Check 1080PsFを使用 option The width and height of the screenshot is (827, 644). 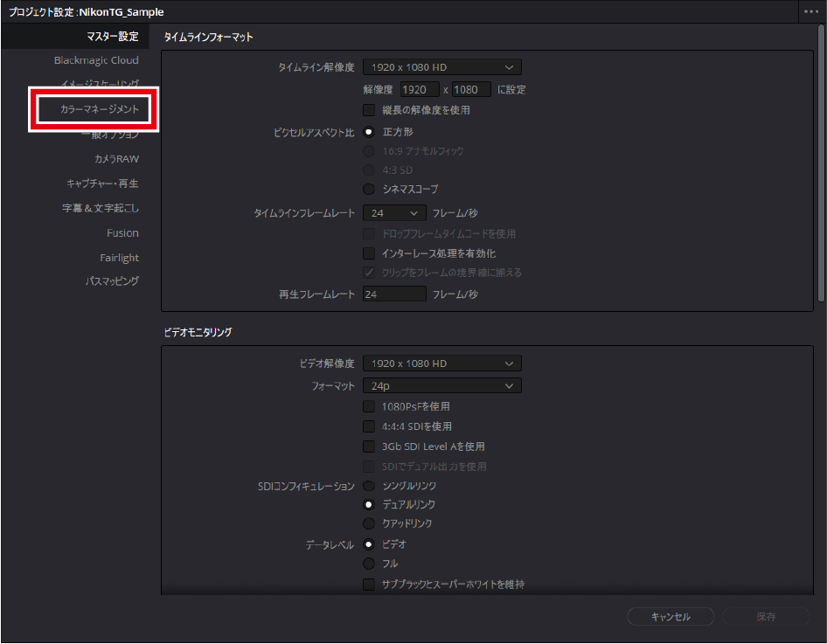coord(369,406)
